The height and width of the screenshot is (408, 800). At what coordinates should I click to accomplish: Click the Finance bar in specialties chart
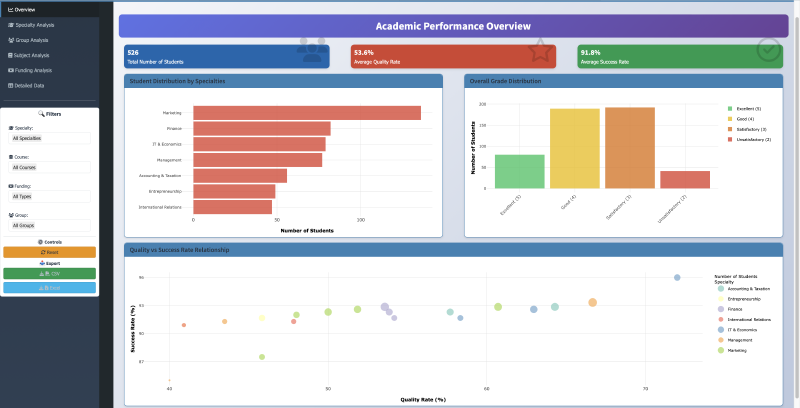(x=262, y=129)
